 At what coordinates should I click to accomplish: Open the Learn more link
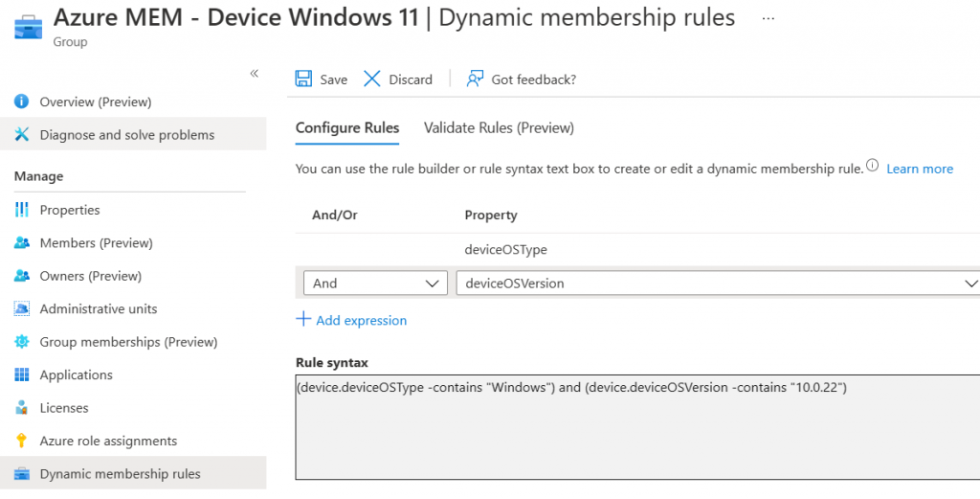pos(920,169)
